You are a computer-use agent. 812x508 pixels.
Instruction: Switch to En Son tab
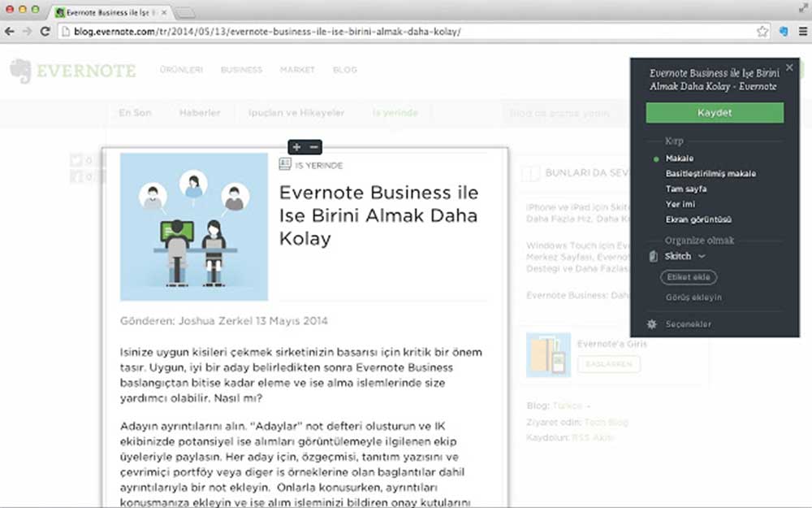pos(135,112)
